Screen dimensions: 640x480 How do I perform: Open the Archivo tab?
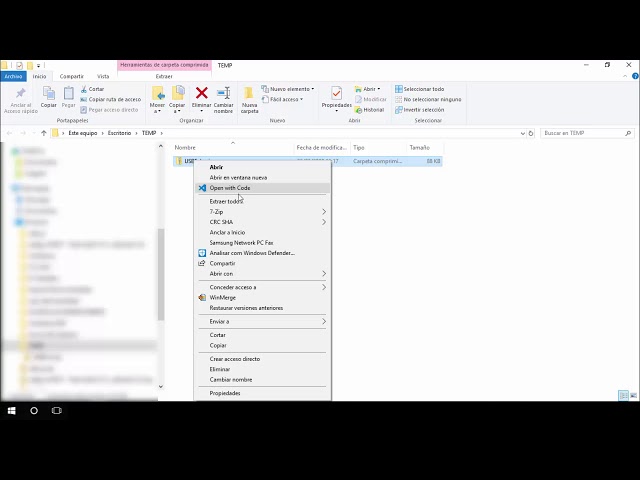[13, 76]
